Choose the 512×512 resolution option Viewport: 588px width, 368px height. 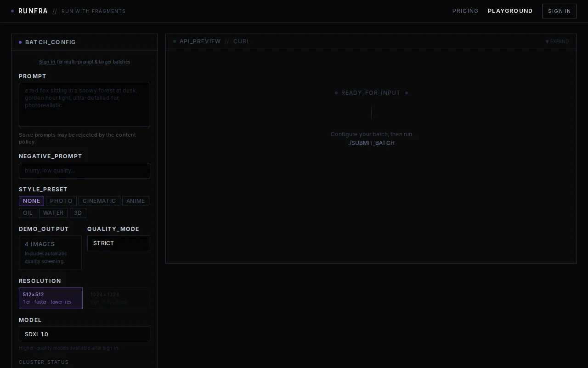tap(51, 298)
